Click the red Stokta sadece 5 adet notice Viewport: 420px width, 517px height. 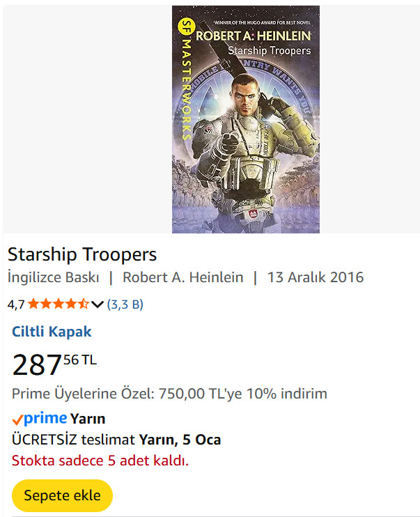pyautogui.click(x=100, y=461)
